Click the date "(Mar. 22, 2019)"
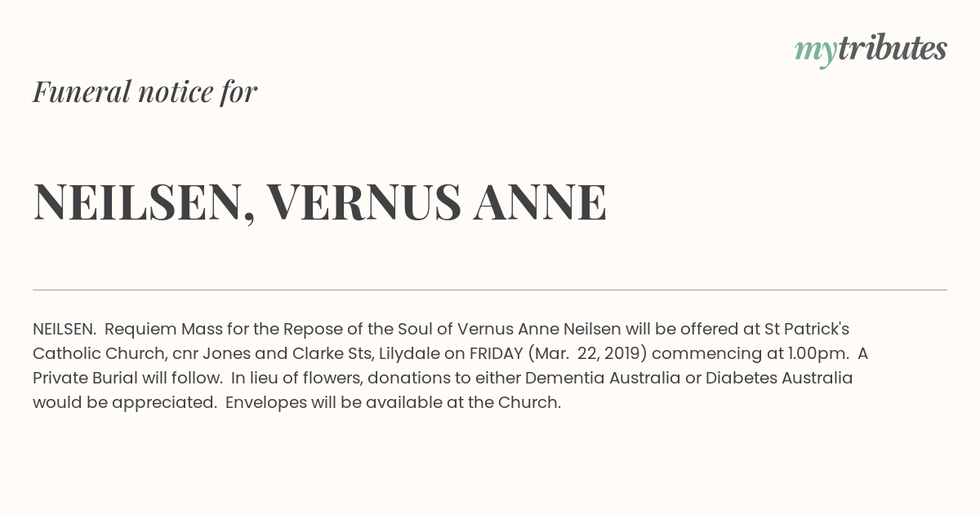The width and height of the screenshot is (980, 514). coord(588,354)
